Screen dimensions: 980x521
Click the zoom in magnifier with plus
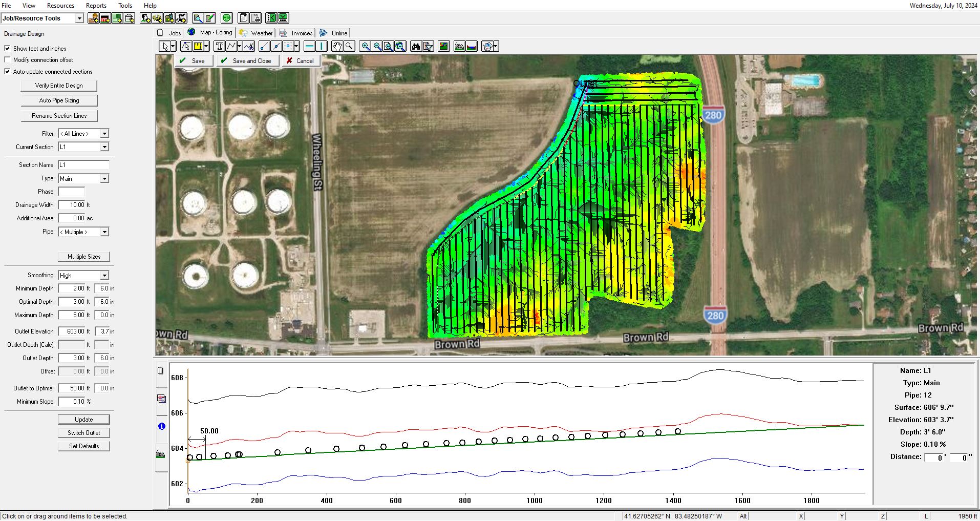365,47
